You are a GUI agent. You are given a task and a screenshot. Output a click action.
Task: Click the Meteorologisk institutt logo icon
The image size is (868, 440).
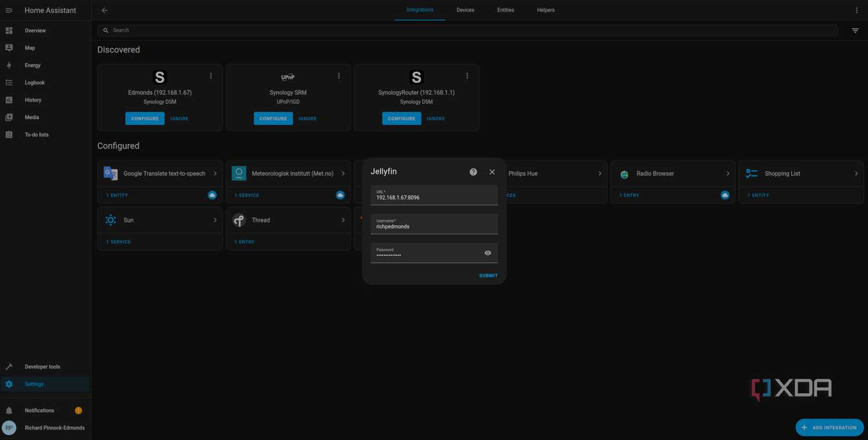pyautogui.click(x=239, y=173)
